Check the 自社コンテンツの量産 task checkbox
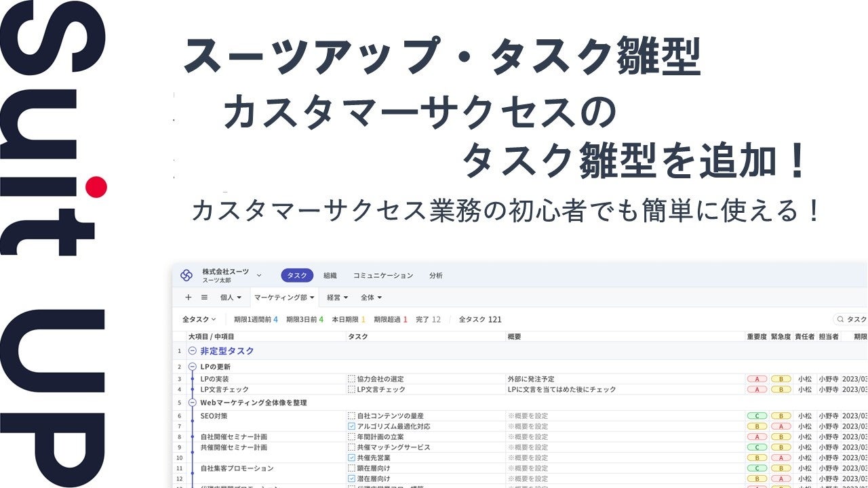The height and width of the screenshot is (488, 868). pos(351,415)
